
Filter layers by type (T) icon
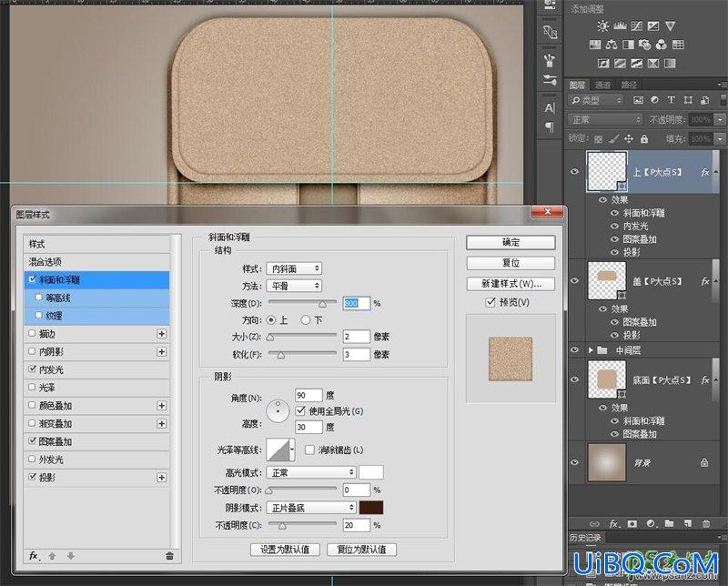coord(671,100)
